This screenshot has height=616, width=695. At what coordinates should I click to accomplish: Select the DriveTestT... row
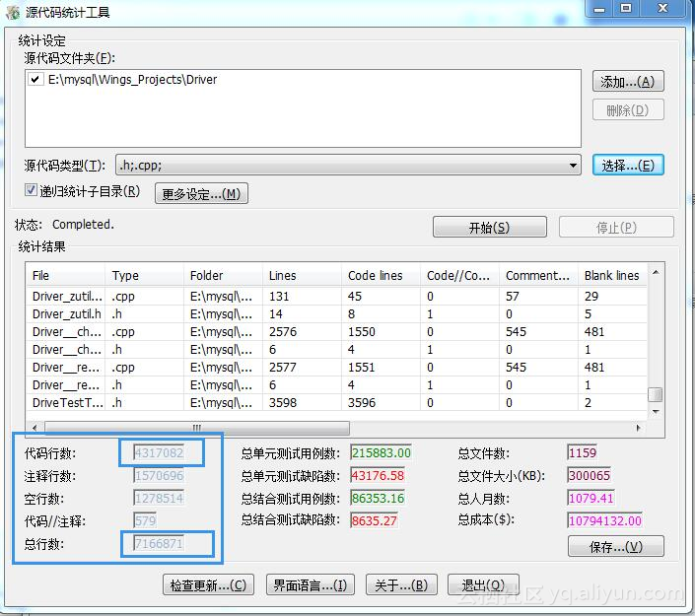pos(337,402)
